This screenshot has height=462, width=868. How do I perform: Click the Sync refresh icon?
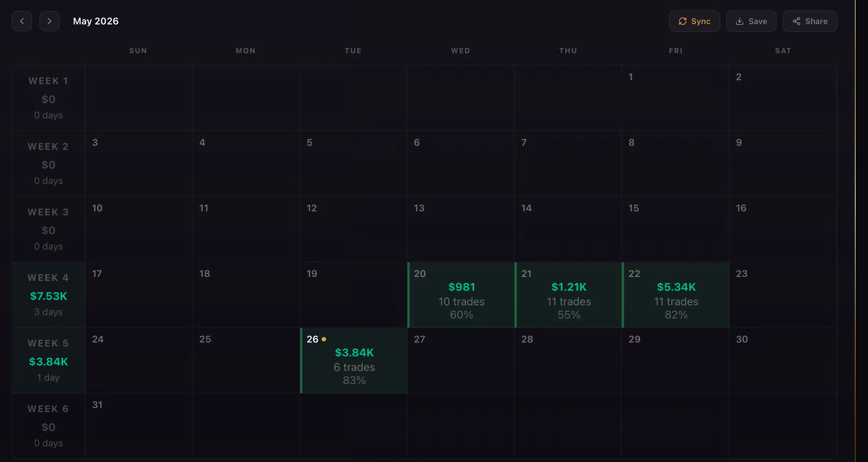[683, 21]
